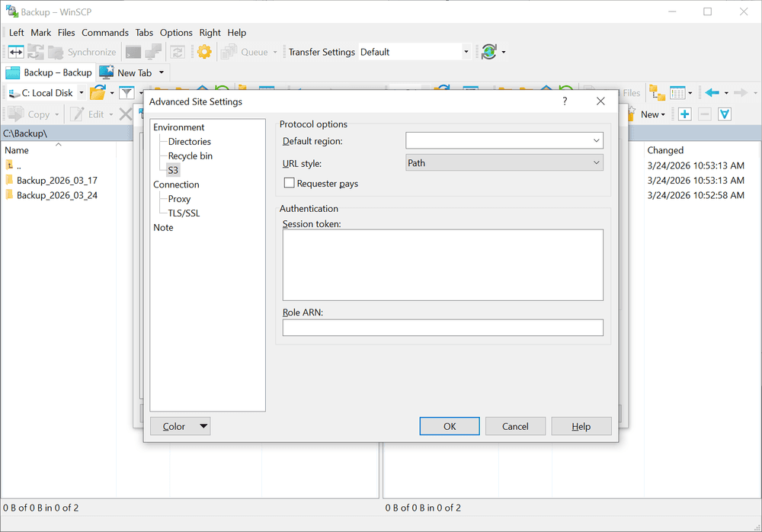Click the parent directory '..' folder icon
This screenshot has width=762, height=532.
(x=9, y=165)
